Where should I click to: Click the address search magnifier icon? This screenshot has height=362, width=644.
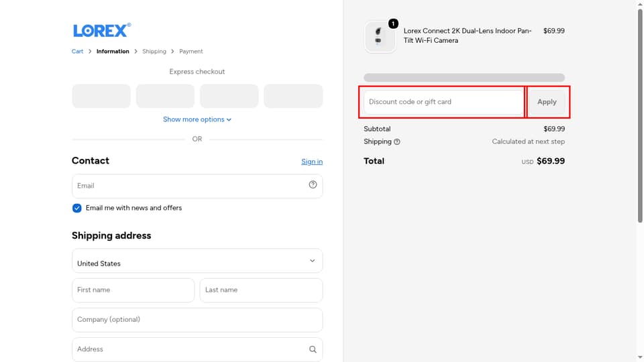[313, 349]
